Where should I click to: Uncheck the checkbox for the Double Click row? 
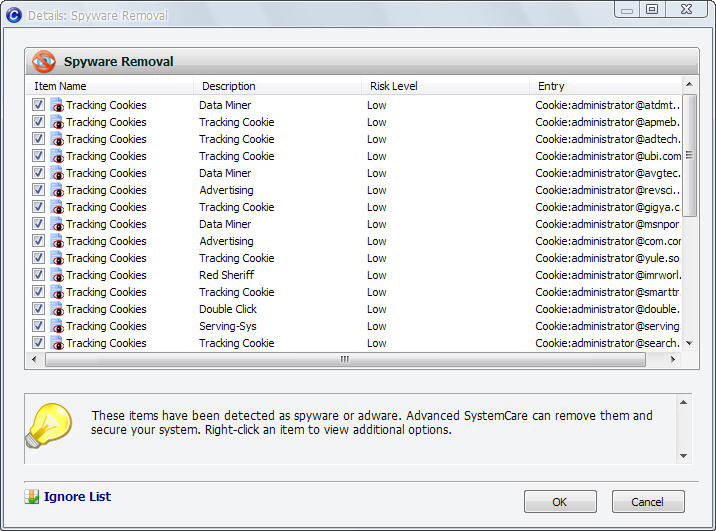[38, 309]
